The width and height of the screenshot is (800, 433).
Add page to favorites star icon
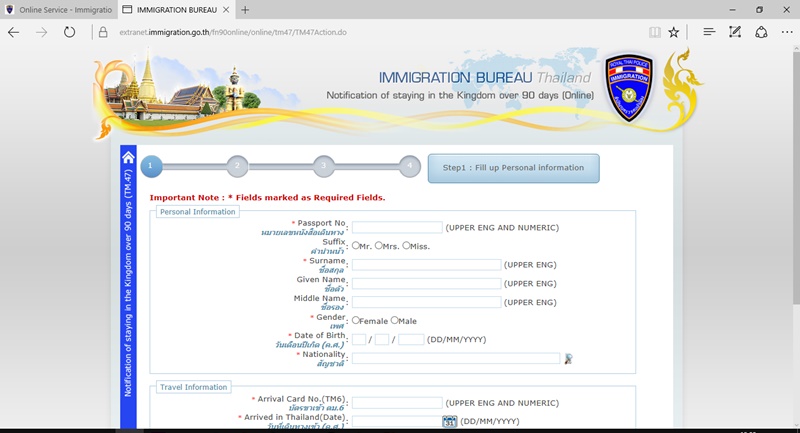673,32
